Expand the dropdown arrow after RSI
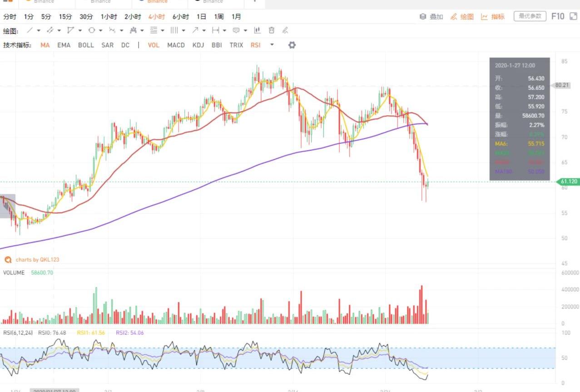This screenshot has width=580, height=392. click(x=272, y=44)
